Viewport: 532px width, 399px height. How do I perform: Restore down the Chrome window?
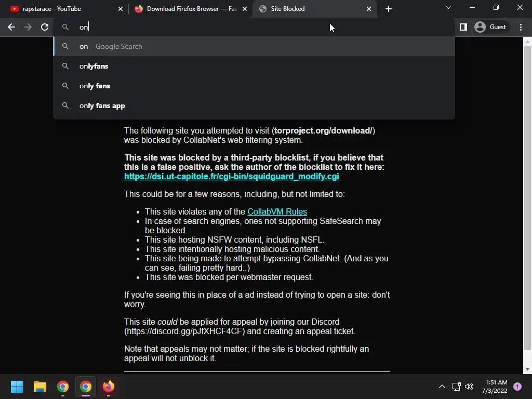pyautogui.click(x=496, y=7)
